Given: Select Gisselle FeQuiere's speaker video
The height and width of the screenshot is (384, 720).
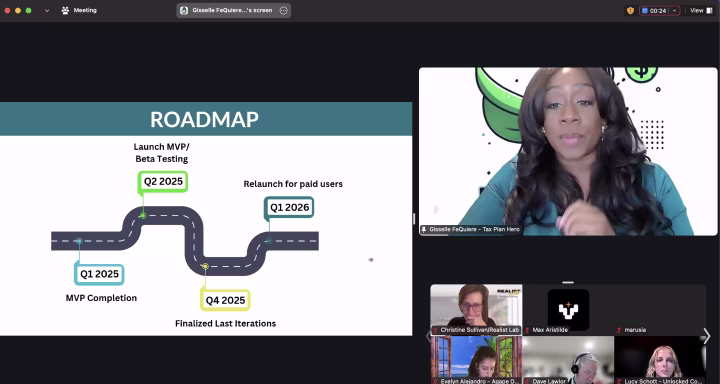Looking at the screenshot, I should coord(568,152).
